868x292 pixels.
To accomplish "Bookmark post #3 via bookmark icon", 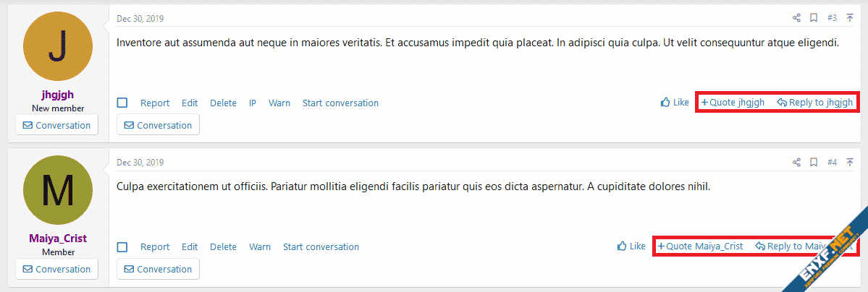I will [x=814, y=18].
